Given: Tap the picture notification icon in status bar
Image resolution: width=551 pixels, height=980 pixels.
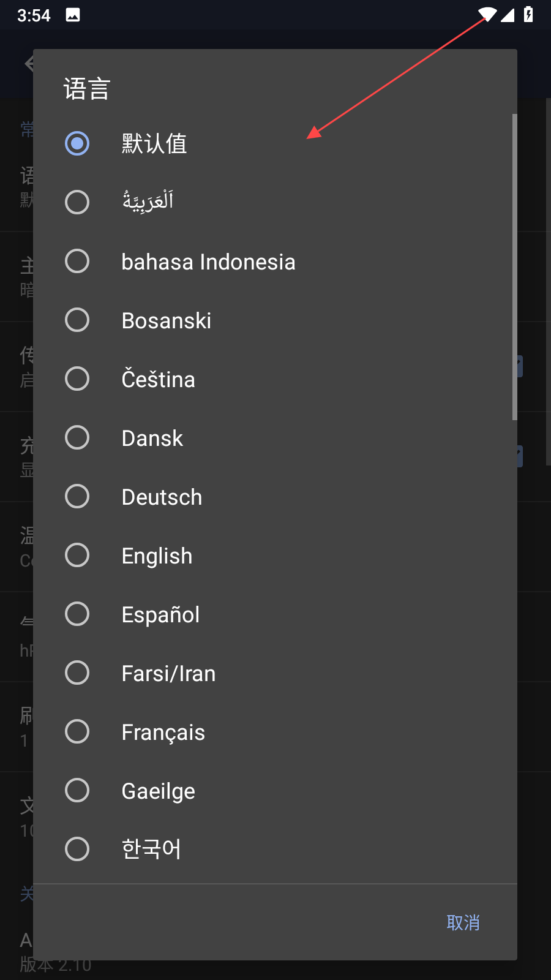Looking at the screenshot, I should point(73,15).
